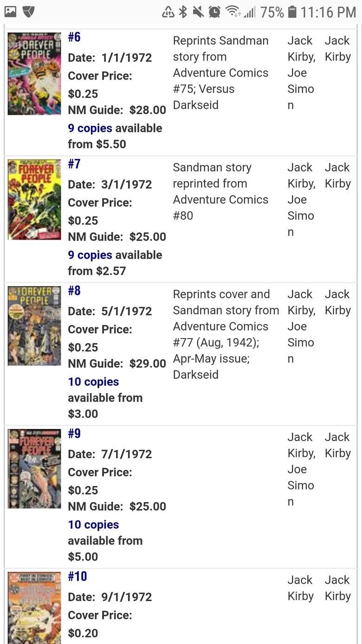Image resolution: width=362 pixels, height=644 pixels.
Task: Tap the image notification icon in status bar
Action: [x=11, y=12]
